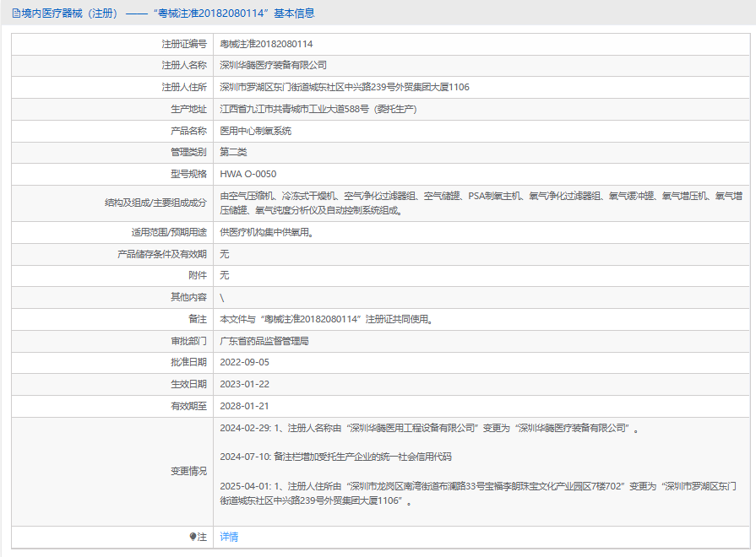This screenshot has width=756, height=557.
Task: Click the 其他内容 label
Action: pyautogui.click(x=188, y=297)
